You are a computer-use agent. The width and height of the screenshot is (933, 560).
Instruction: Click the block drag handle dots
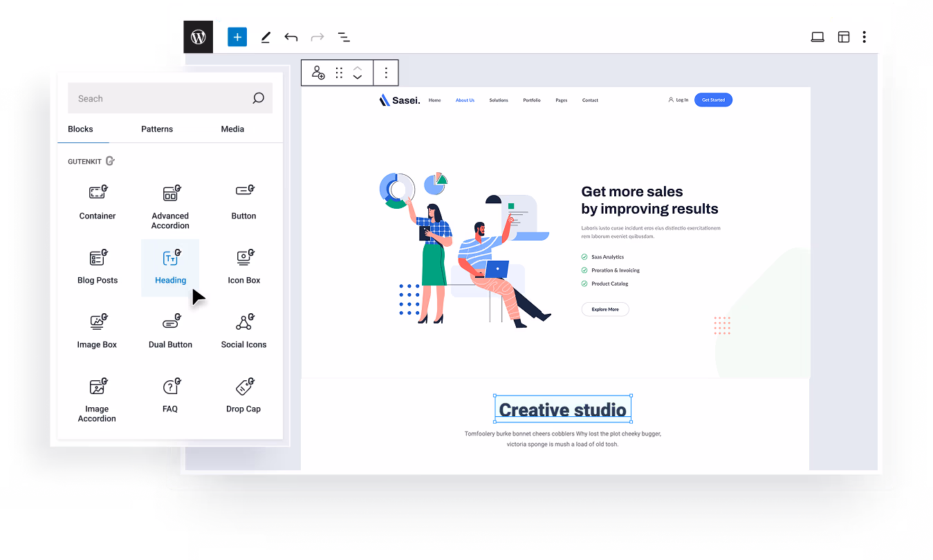coord(339,73)
